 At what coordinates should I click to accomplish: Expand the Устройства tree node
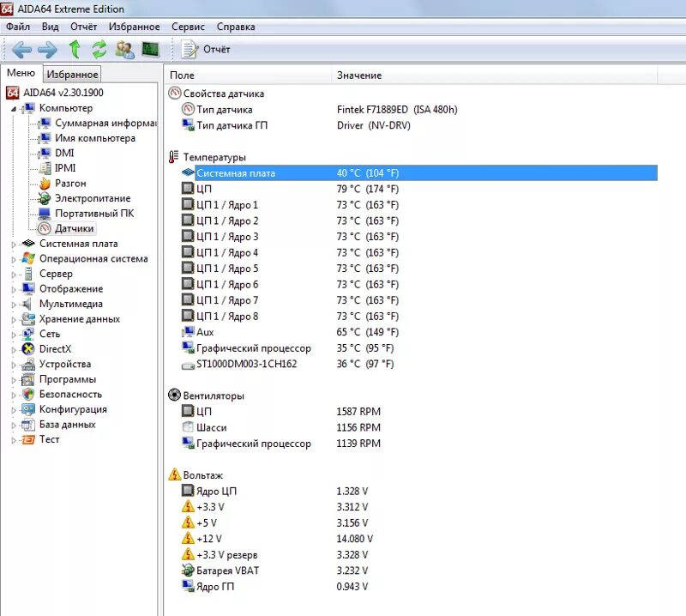(14, 365)
